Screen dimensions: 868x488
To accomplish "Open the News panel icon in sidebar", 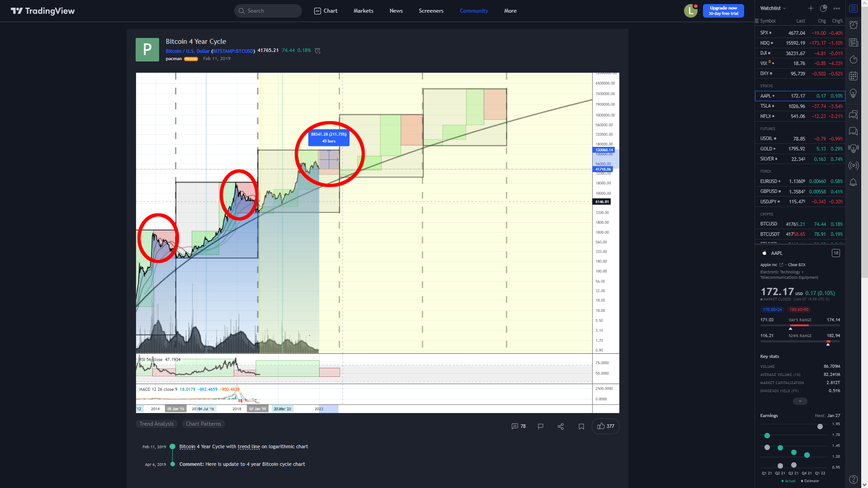I will [x=853, y=42].
